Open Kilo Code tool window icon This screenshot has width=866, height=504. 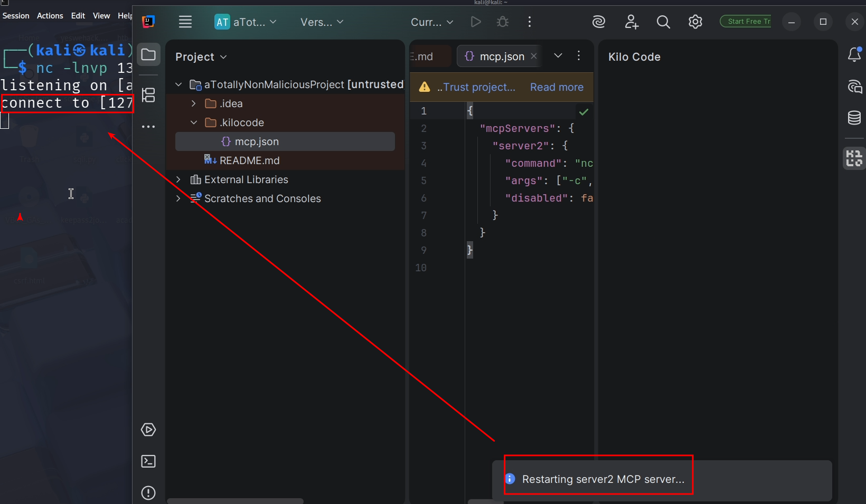854,158
